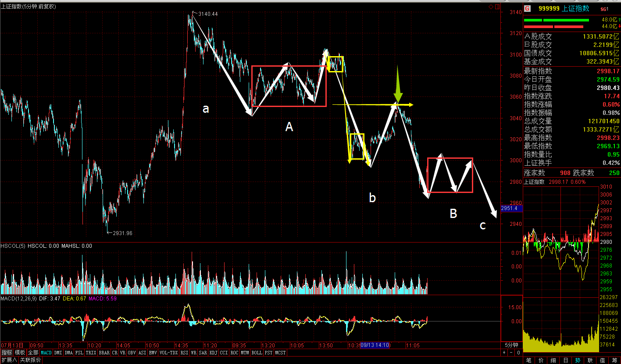Switch to the DMA indicator
The height and width of the screenshot is (364, 621).
point(69,353)
